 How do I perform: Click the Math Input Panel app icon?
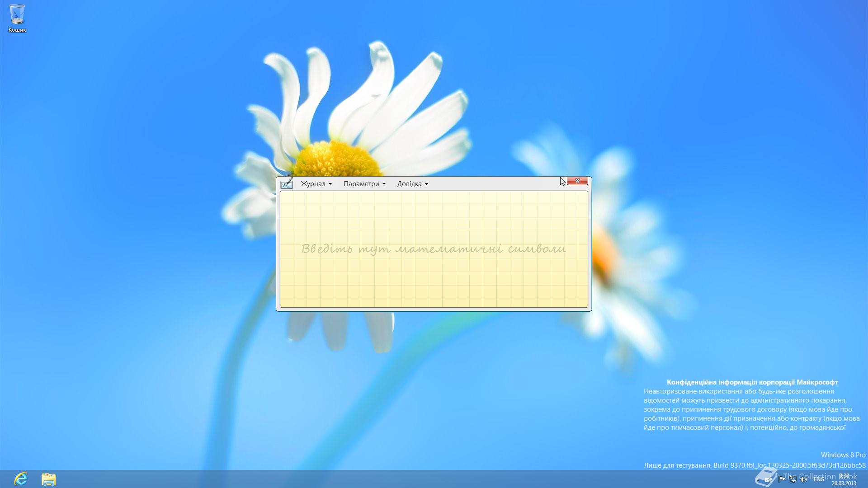tap(287, 183)
